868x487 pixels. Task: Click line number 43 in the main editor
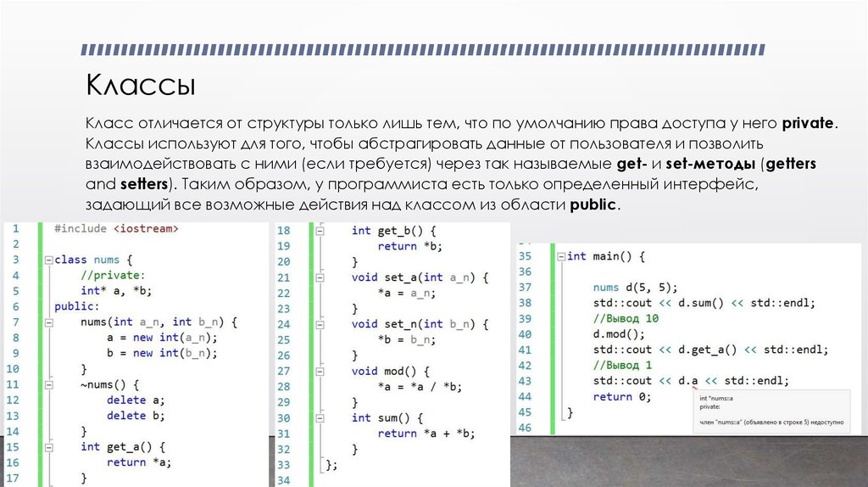(524, 381)
